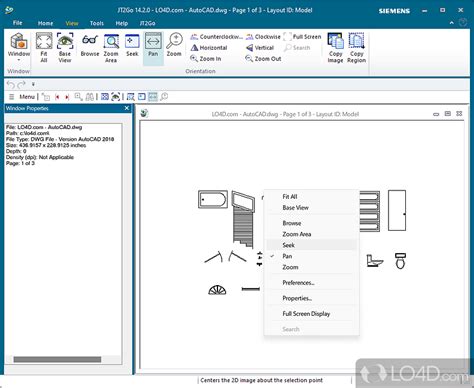Open the Home ribbon tab

(45, 23)
